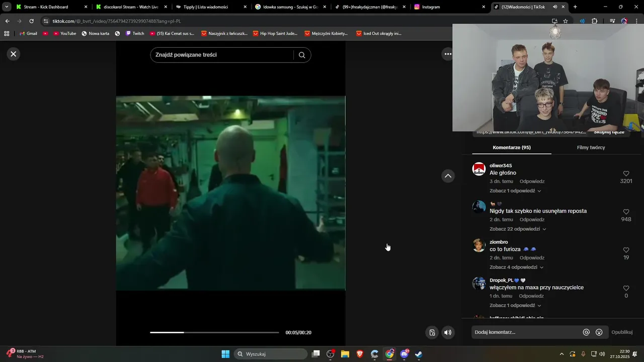This screenshot has width=644, height=362.
Task: Click the search magnifier icon in TikTok
Action: 302,55
